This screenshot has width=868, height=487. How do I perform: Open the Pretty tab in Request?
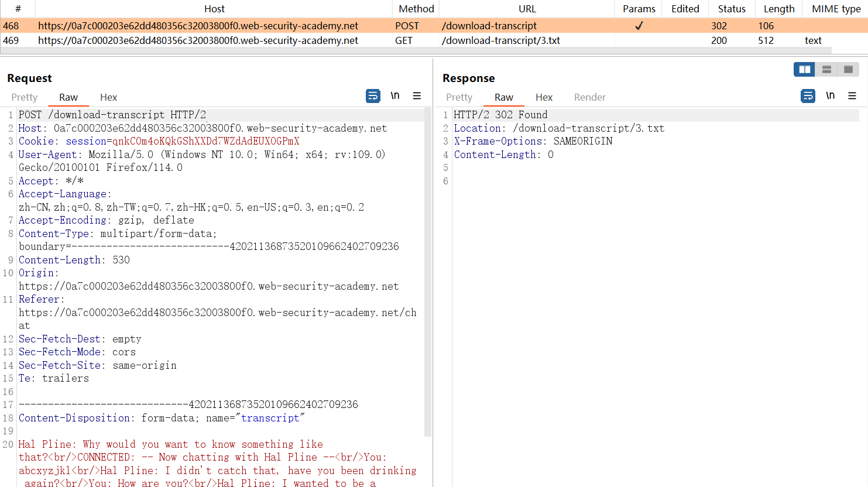pos(25,97)
